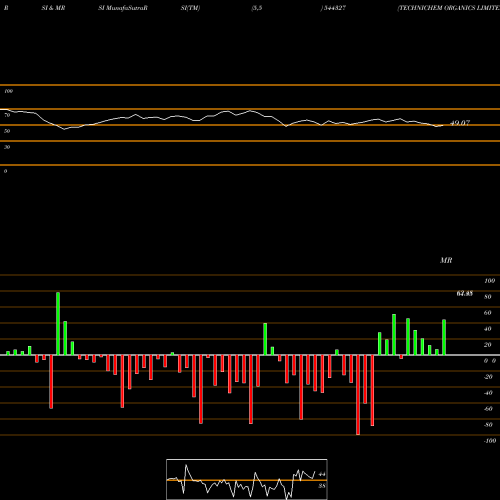The height and width of the screenshot is (500, 500).
Task: Click the MR axis label 20
Action: point(488,345)
